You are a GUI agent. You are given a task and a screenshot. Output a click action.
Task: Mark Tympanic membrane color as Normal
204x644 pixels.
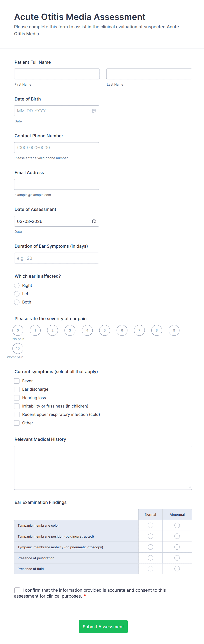(x=150, y=525)
